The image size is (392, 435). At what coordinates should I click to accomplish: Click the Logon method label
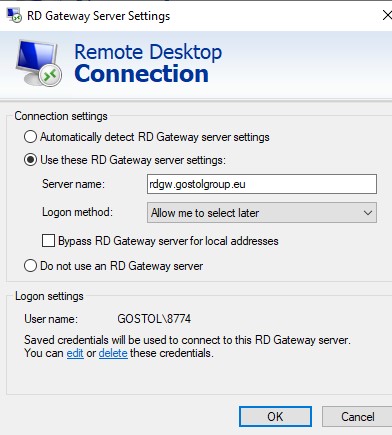pyautogui.click(x=77, y=212)
